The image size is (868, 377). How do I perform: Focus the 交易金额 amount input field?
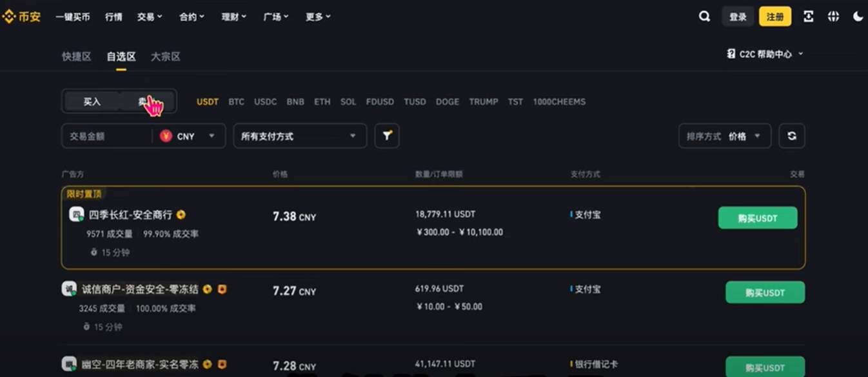tap(106, 136)
